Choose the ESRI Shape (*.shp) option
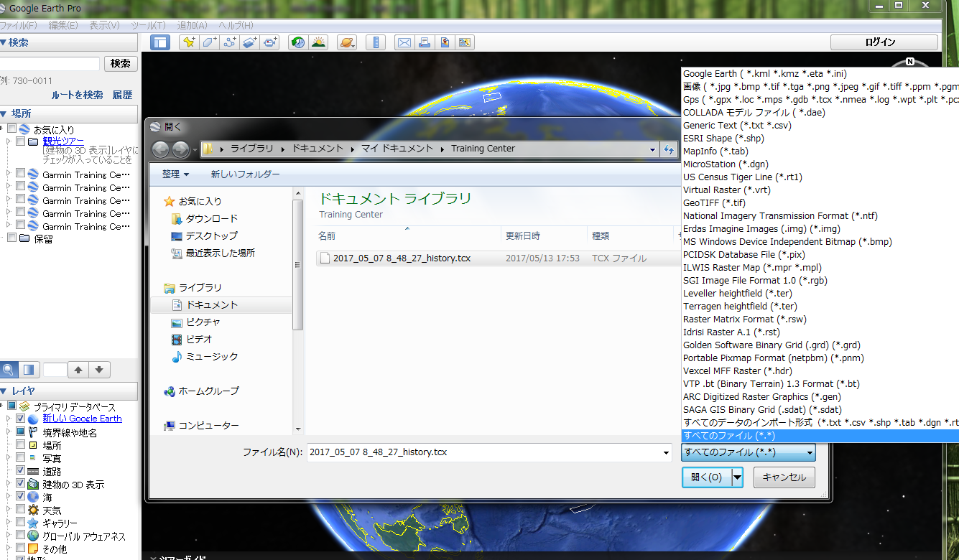The image size is (959, 560). pos(820,139)
